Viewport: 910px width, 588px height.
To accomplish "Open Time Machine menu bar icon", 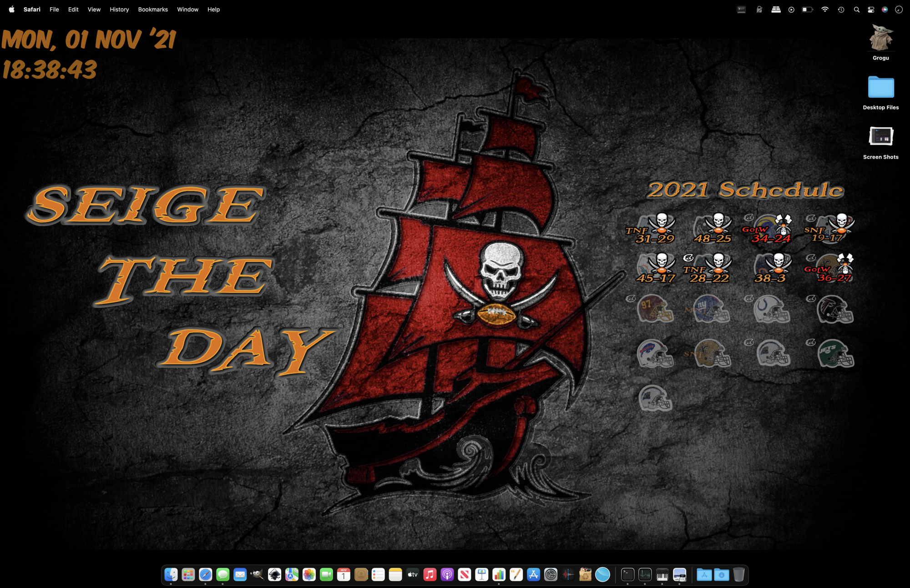I will 841,10.
